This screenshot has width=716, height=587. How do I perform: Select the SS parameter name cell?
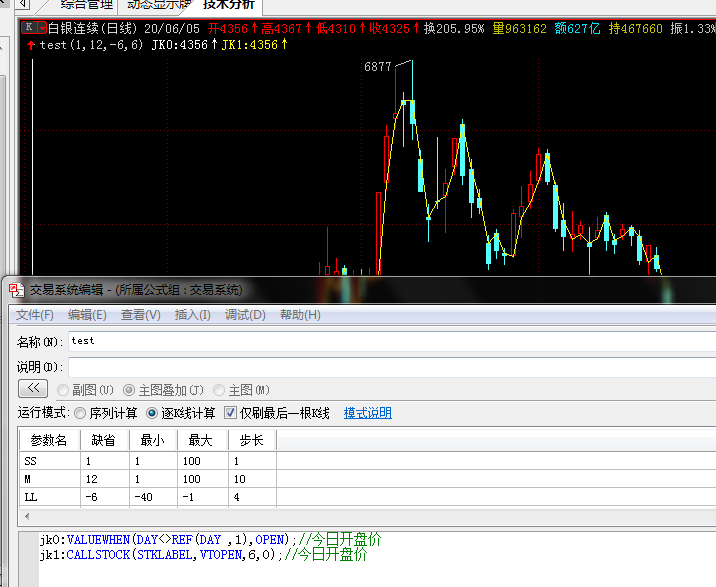[x=50, y=461]
